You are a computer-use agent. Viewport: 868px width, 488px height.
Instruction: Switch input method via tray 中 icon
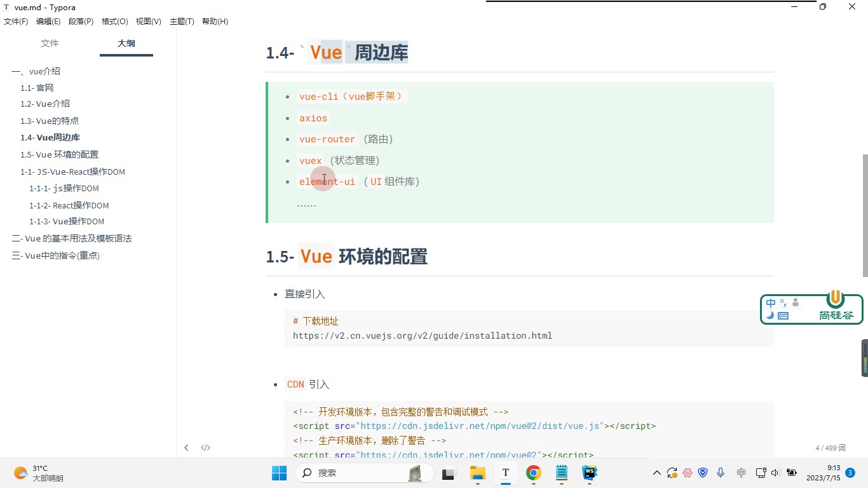741,473
